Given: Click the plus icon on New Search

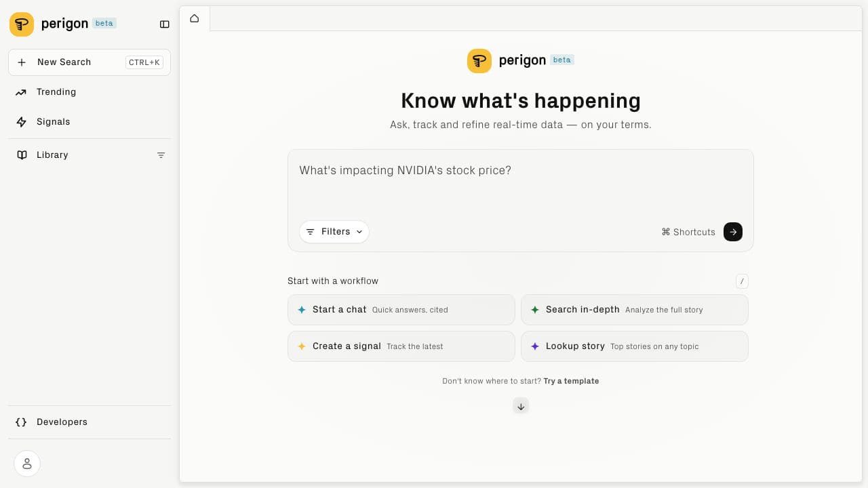Looking at the screenshot, I should click(x=22, y=62).
